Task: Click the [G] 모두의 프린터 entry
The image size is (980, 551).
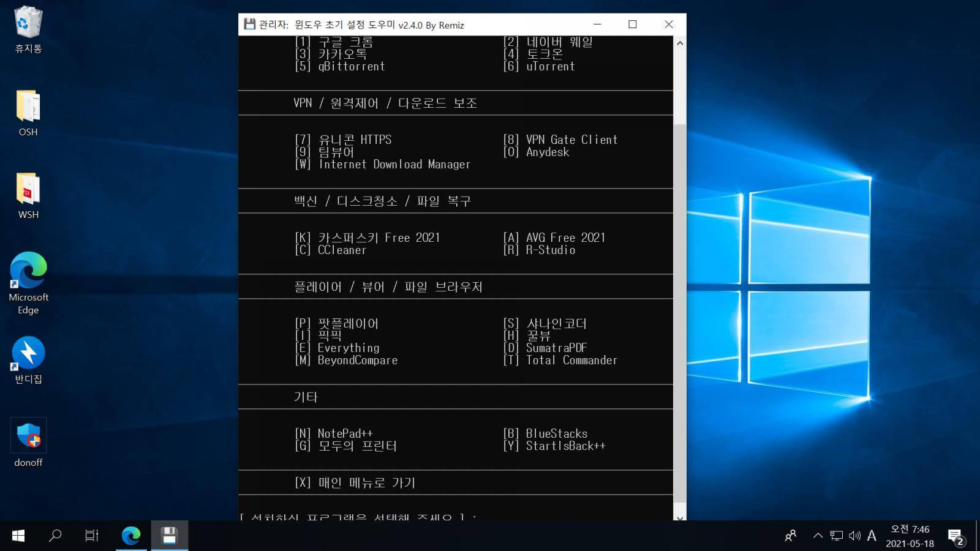Action: tap(346, 446)
